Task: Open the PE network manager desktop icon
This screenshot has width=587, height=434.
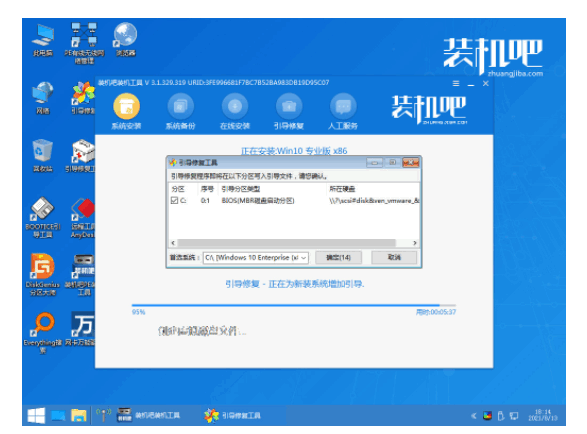Action: (84, 43)
